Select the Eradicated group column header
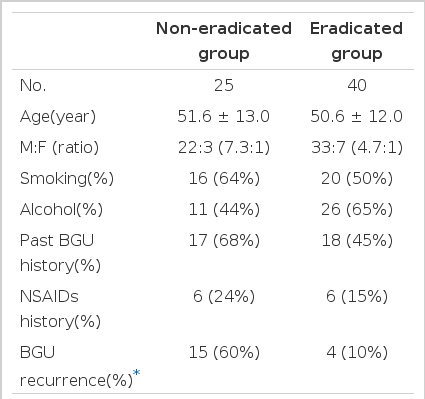Screen dimensions: 425x399 coord(356,41)
